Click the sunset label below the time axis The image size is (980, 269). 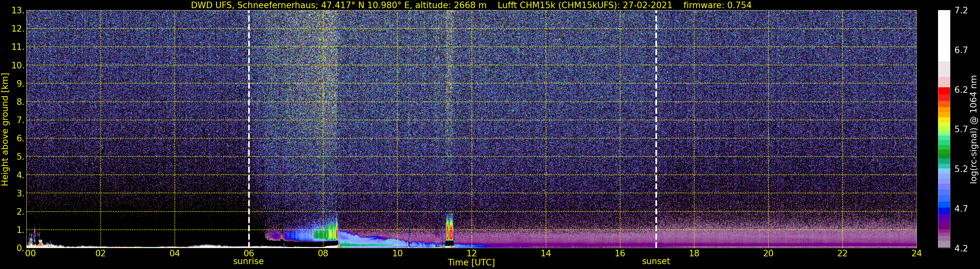point(656,262)
